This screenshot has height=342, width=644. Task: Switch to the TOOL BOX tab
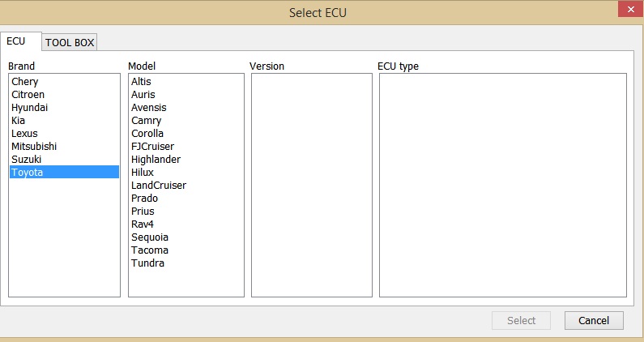point(70,42)
